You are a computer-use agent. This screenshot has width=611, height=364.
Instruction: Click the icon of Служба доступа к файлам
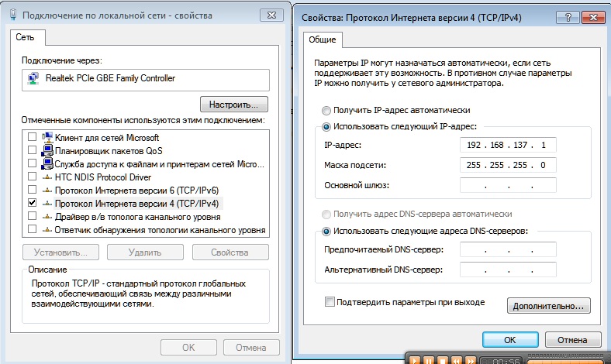[47, 163]
